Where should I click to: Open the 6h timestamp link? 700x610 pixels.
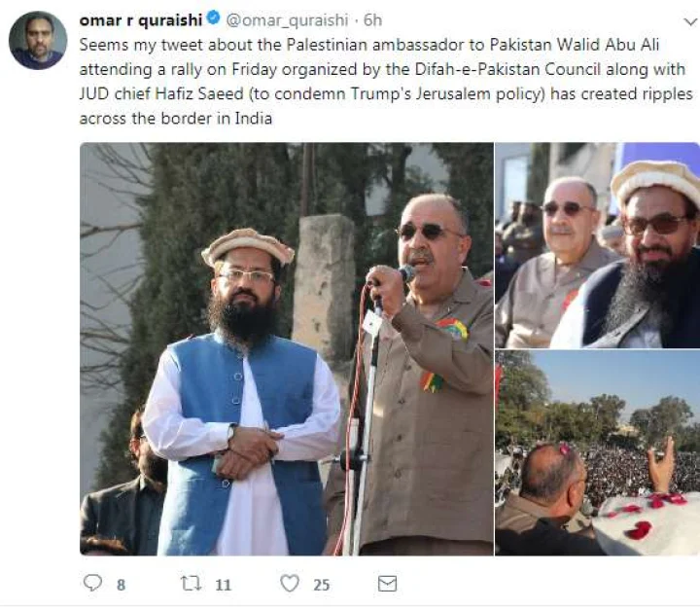pos(372,20)
